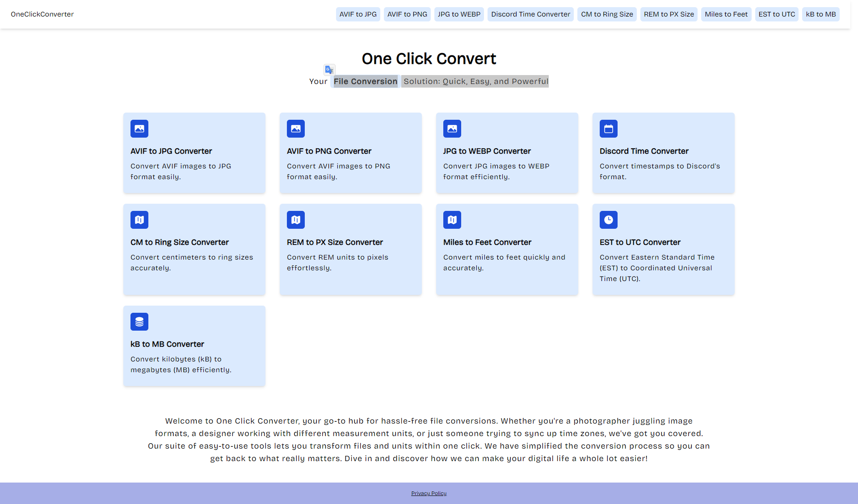Click the Discord Time Converter calendar icon
The height and width of the screenshot is (504, 858).
click(608, 128)
